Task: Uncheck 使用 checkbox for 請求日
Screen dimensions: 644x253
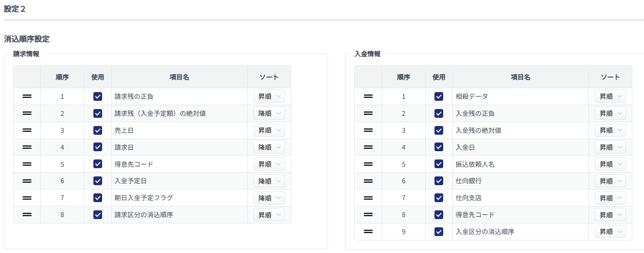Action: (x=98, y=147)
